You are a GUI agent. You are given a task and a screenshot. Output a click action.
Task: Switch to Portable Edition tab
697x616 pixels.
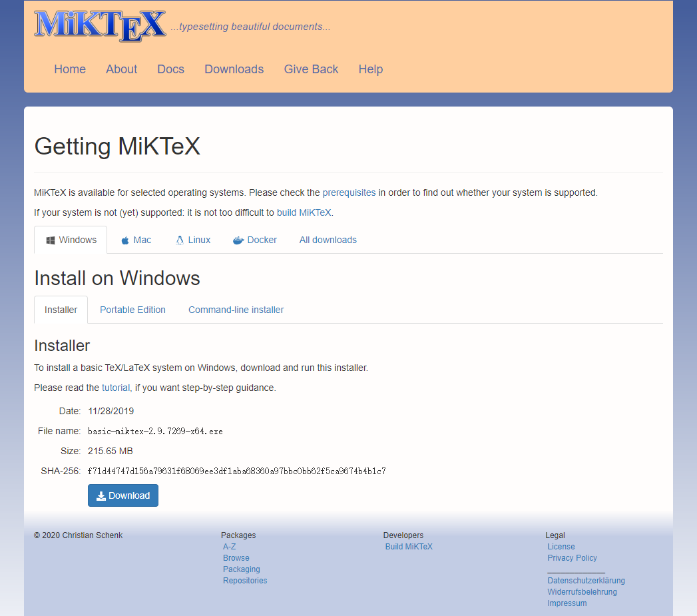133,310
